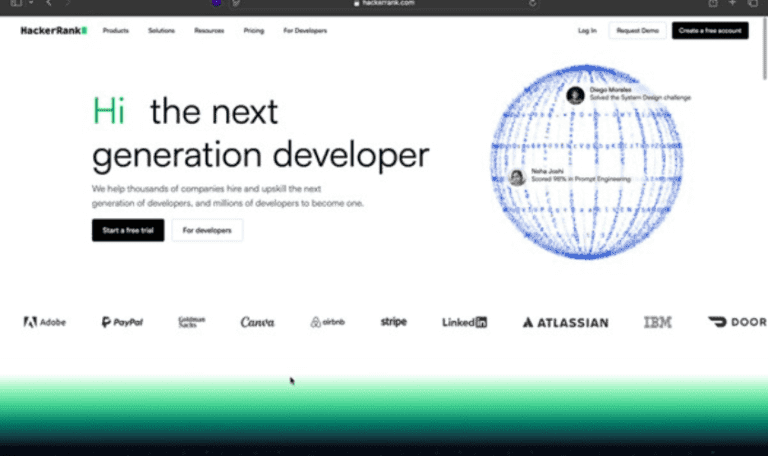768x456 pixels.
Task: Click the Atlassian logo
Action: (x=565, y=322)
